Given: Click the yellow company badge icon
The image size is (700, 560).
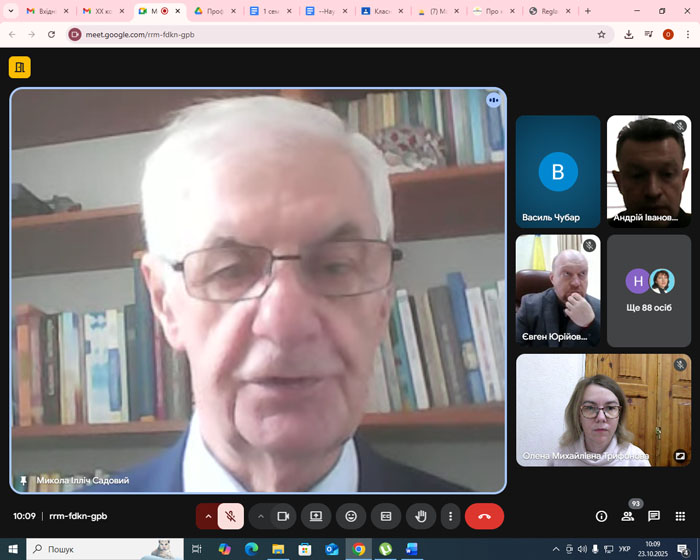Looking at the screenshot, I should pos(19,67).
